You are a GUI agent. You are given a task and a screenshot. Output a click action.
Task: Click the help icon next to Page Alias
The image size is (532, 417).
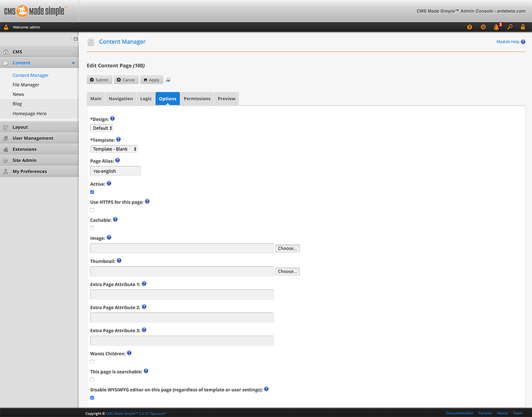[x=118, y=161]
